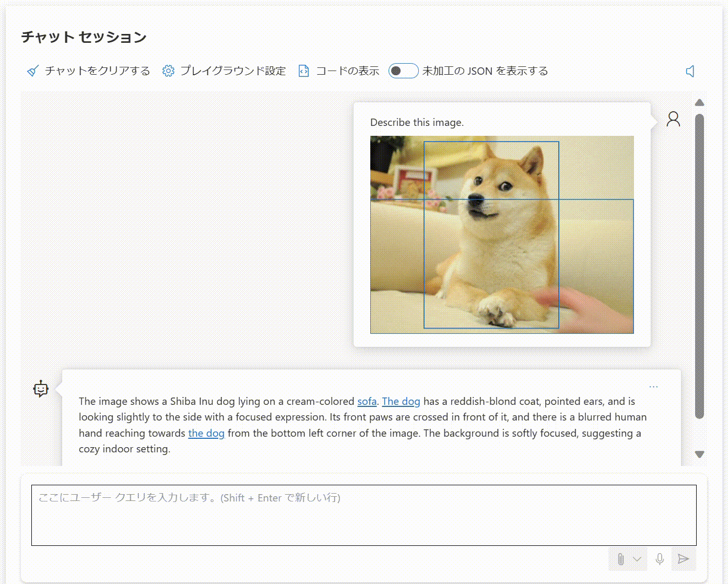Click the 'Describe this image.' message text

[417, 122]
